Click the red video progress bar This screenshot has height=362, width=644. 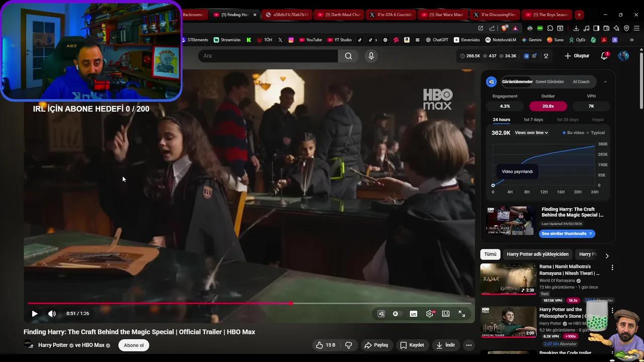(201, 303)
